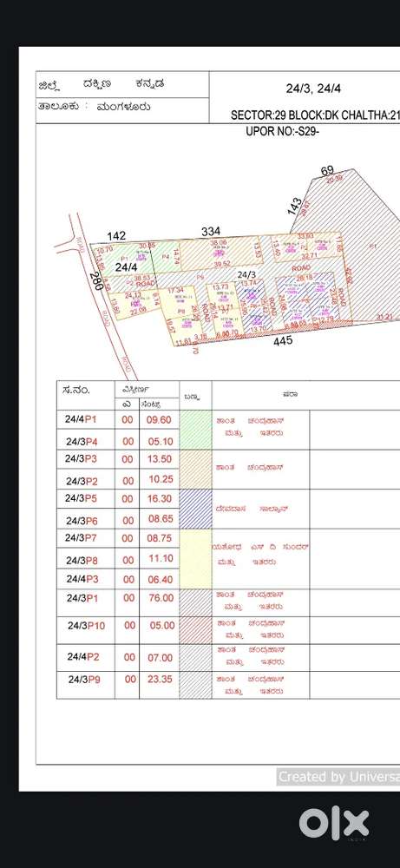Click the 24/3 plot label on map
Screen dimensions: 400x868
(246, 274)
